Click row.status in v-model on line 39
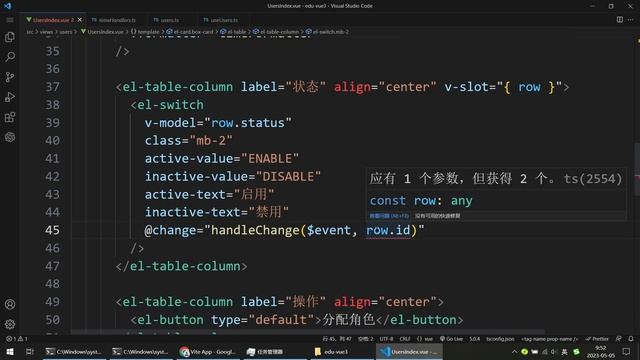Screen dimensions: 640x360 coord(247,123)
